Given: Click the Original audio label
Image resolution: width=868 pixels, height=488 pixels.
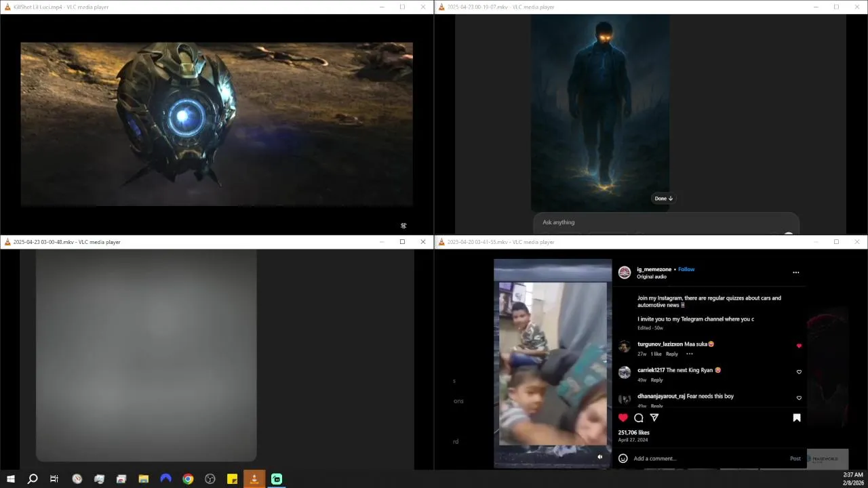Looking at the screenshot, I should pyautogui.click(x=652, y=277).
